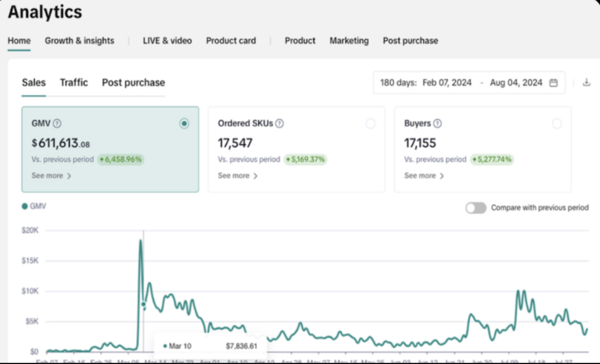Select the Ordered SKUs radio button
The width and height of the screenshot is (600, 364).
pos(370,123)
